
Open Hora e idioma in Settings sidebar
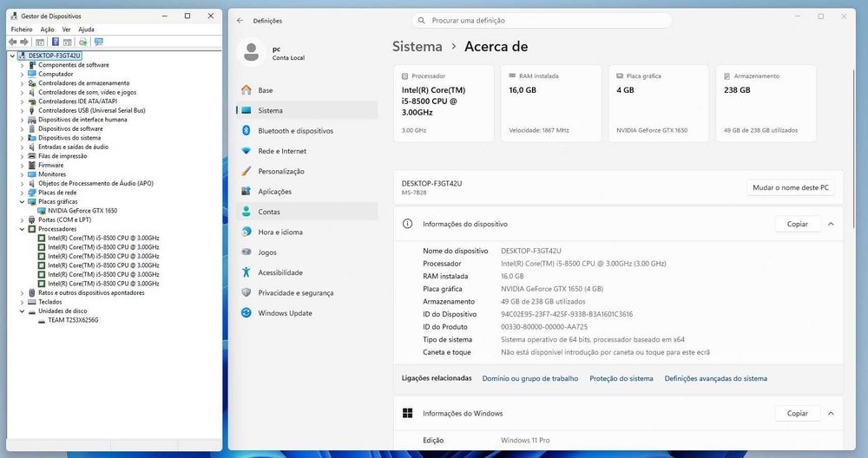coord(307,232)
